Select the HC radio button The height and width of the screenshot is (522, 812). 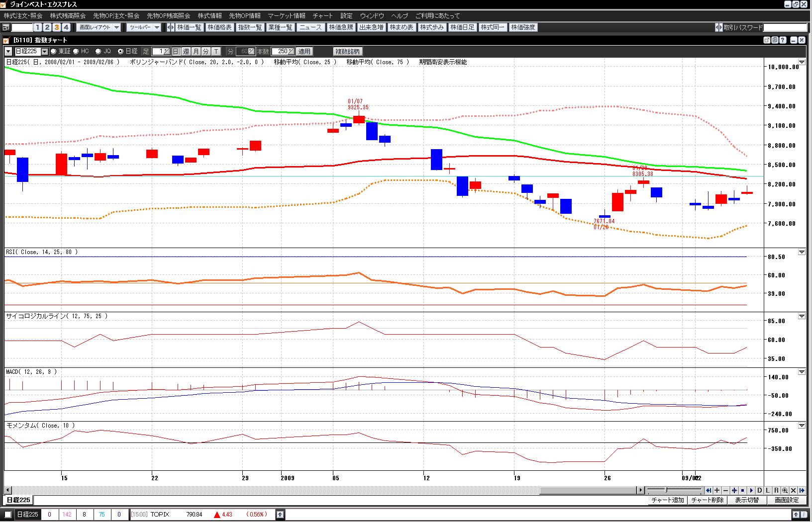[x=76, y=51]
